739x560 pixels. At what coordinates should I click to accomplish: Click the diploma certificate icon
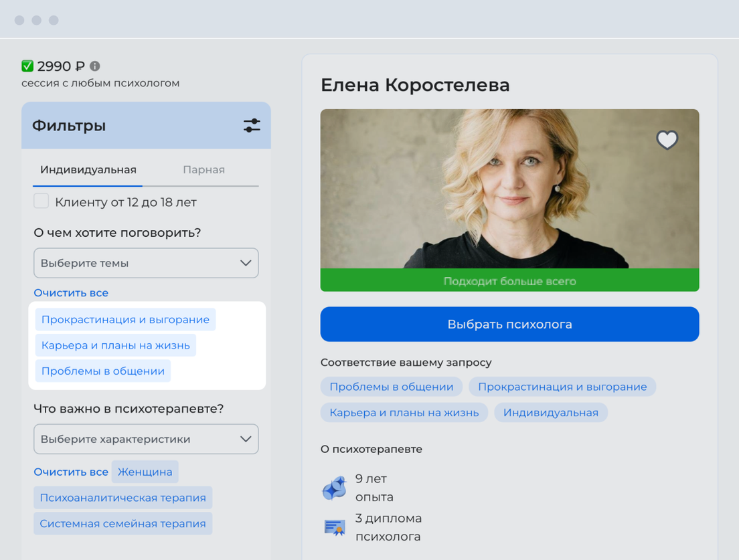pos(334,528)
